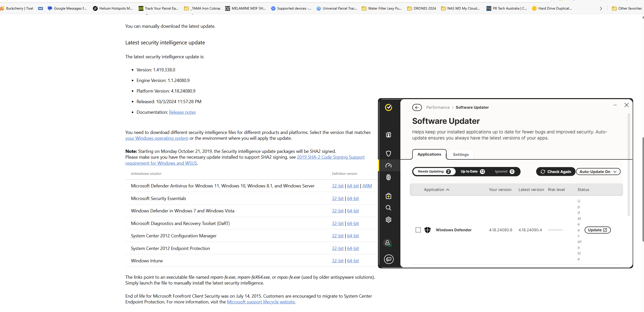The width and height of the screenshot is (644, 312).
Task: Click the Windows Defender risk level bar
Action: [555, 230]
